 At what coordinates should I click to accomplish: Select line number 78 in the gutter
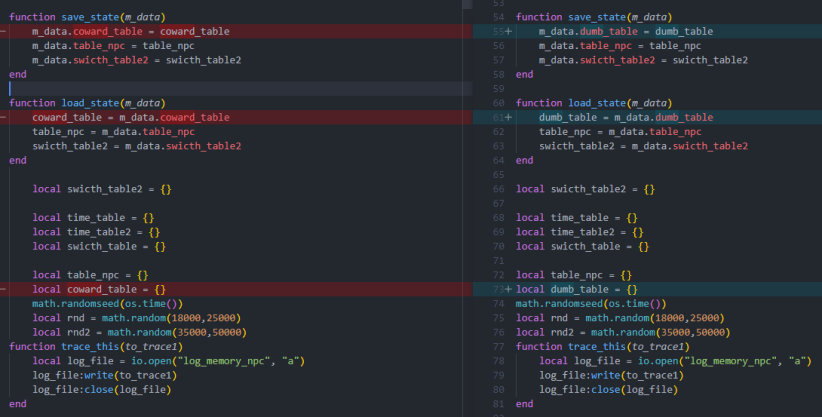click(495, 361)
